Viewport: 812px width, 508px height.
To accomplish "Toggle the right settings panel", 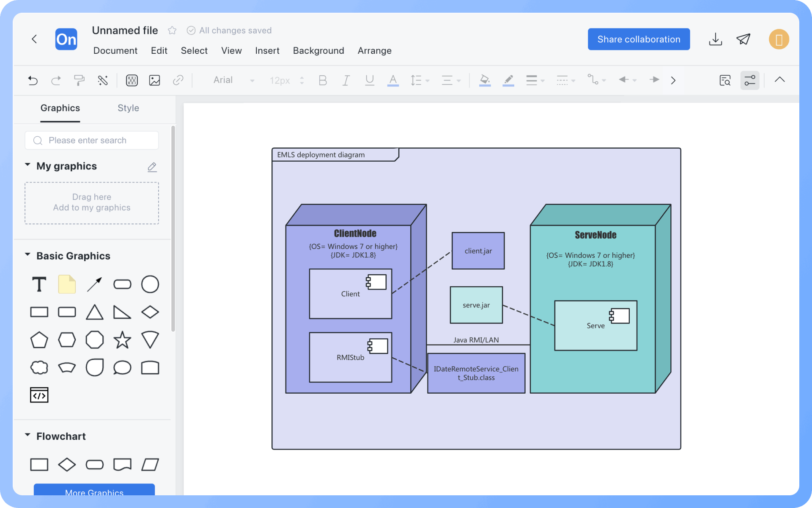I will point(750,80).
